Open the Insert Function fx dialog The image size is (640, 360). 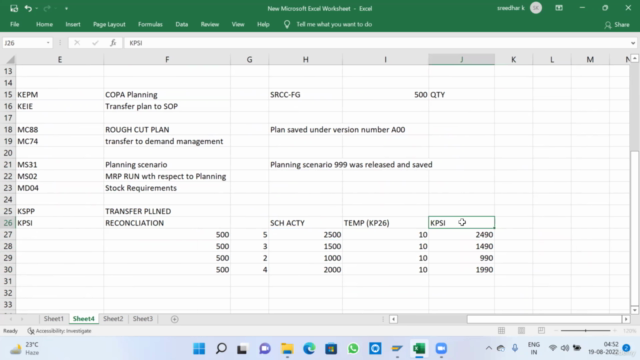click(113, 43)
